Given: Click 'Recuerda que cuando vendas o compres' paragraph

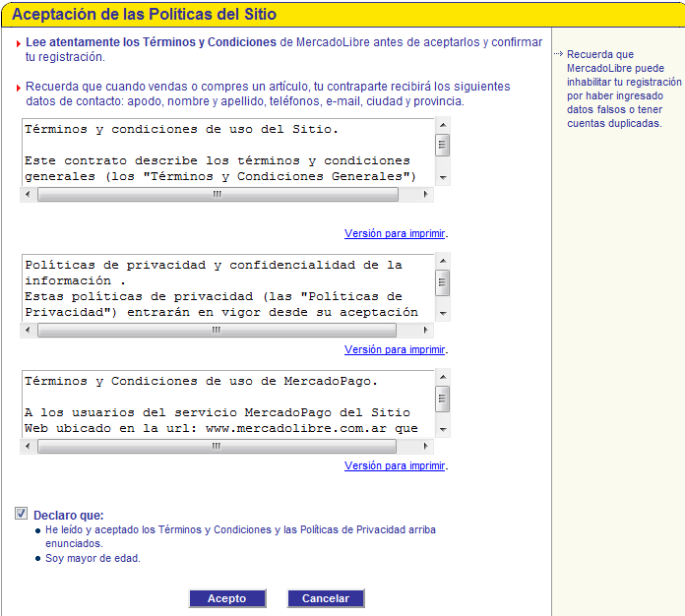Looking at the screenshot, I should pyautogui.click(x=268, y=93).
